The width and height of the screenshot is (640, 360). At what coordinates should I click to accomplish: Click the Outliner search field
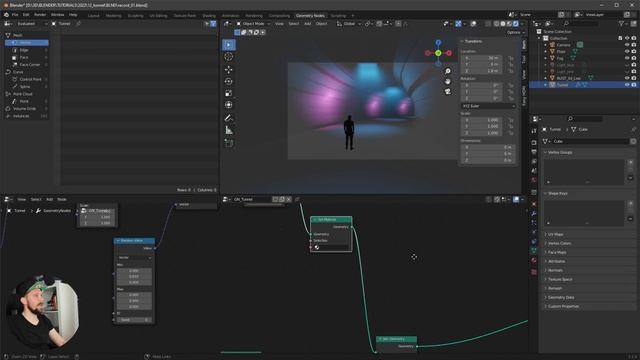click(x=580, y=24)
